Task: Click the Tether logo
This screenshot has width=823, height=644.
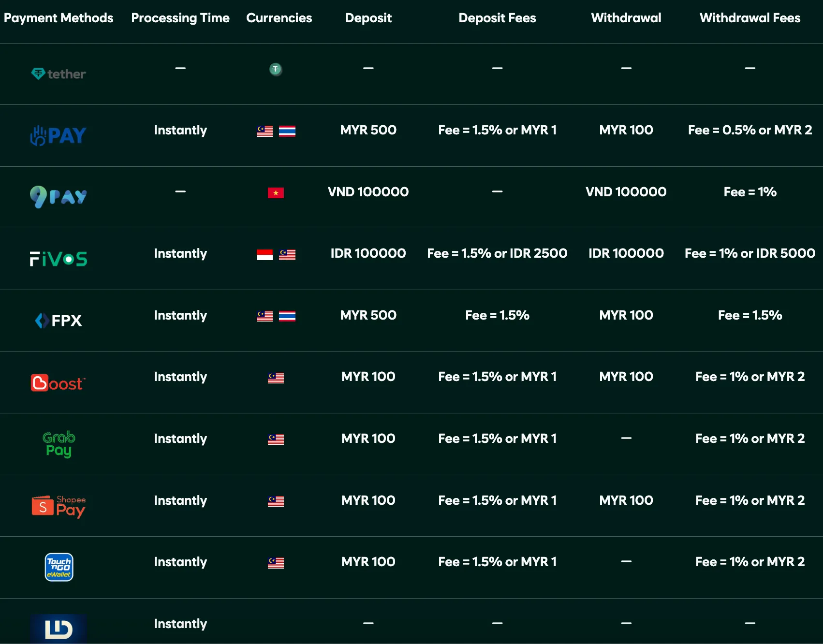Action: click(59, 74)
